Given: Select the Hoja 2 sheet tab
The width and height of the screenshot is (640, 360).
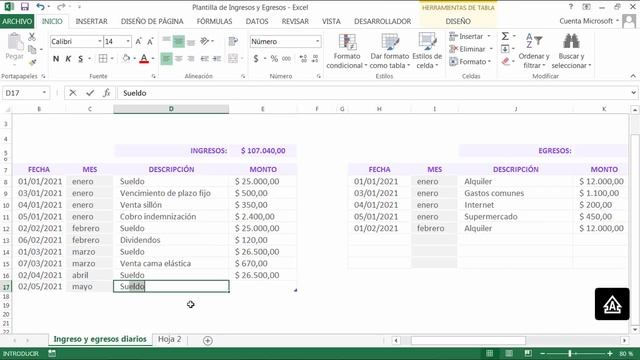Looking at the screenshot, I should [169, 339].
